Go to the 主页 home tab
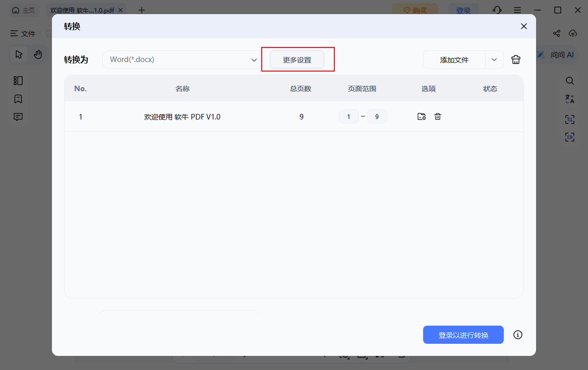 coord(23,10)
